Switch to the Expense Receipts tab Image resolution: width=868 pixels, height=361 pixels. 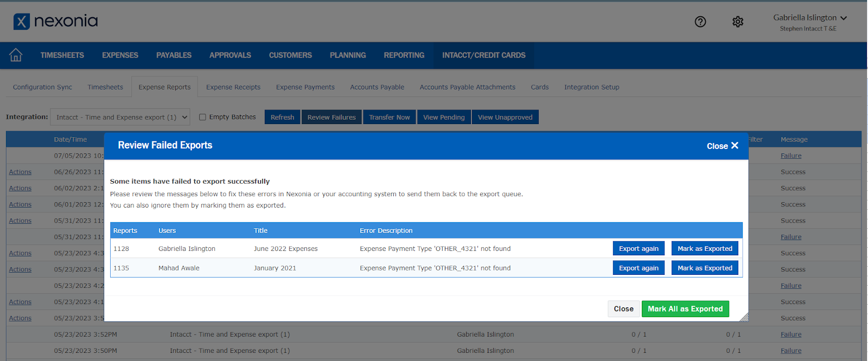233,87
